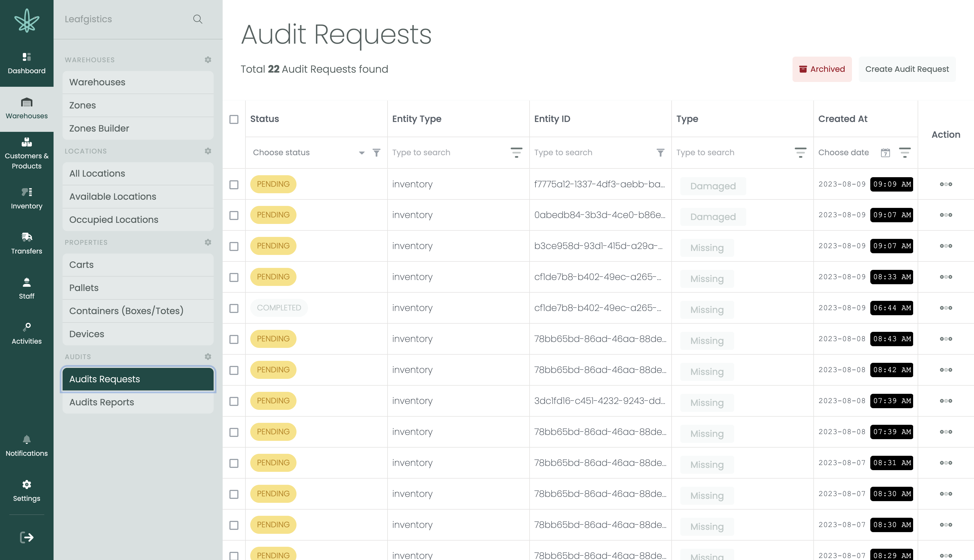Open Occupied Locations menu item

(x=138, y=220)
